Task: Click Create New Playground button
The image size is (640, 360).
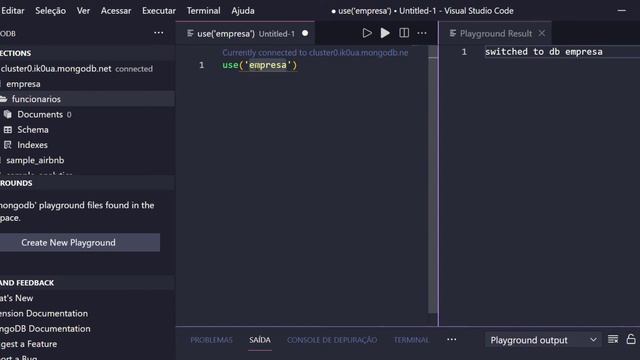Action: [80, 242]
